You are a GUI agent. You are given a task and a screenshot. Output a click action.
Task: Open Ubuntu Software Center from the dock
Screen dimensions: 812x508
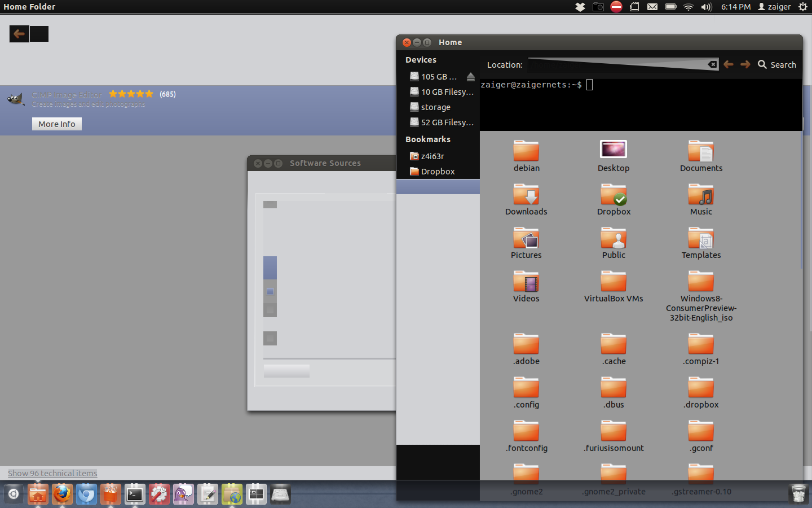[111, 494]
